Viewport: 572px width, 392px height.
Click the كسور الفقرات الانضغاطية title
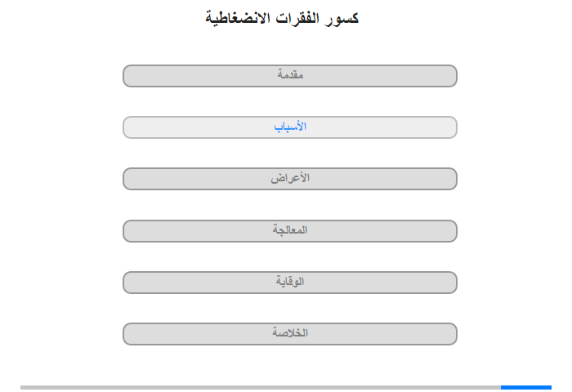(x=282, y=18)
